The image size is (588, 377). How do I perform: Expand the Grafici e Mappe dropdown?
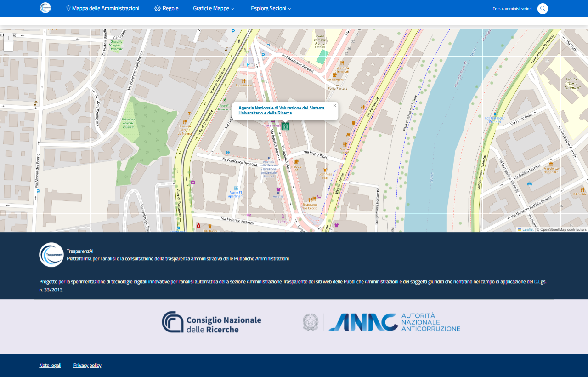click(214, 8)
